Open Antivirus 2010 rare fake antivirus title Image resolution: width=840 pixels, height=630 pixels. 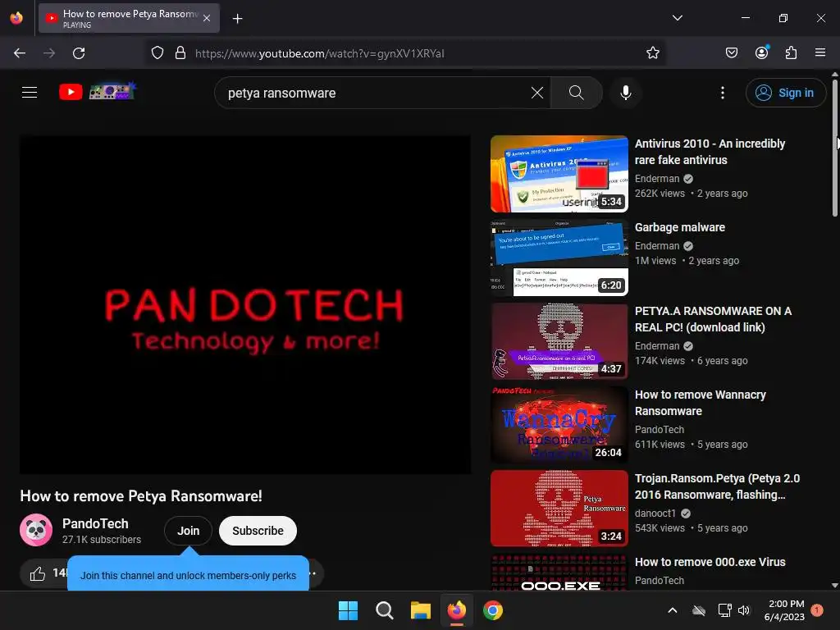(710, 152)
